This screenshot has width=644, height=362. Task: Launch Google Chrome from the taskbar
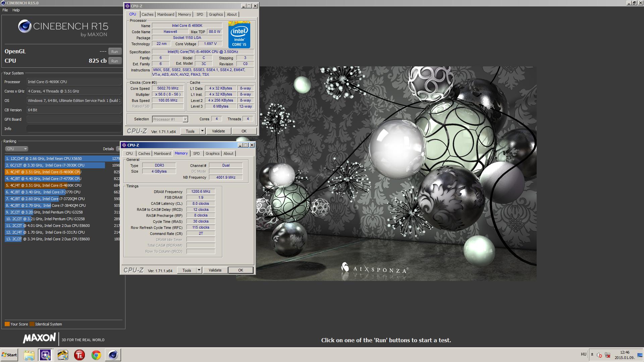click(x=96, y=355)
